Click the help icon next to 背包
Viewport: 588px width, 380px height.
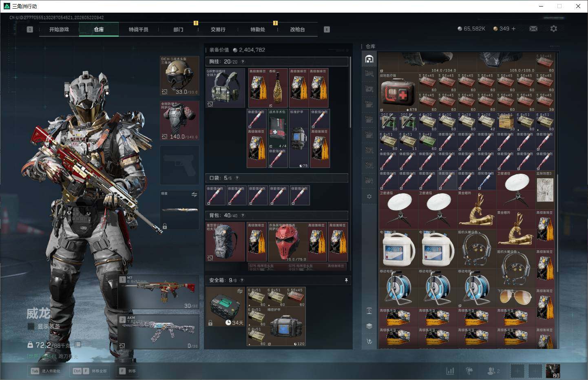pos(243,215)
